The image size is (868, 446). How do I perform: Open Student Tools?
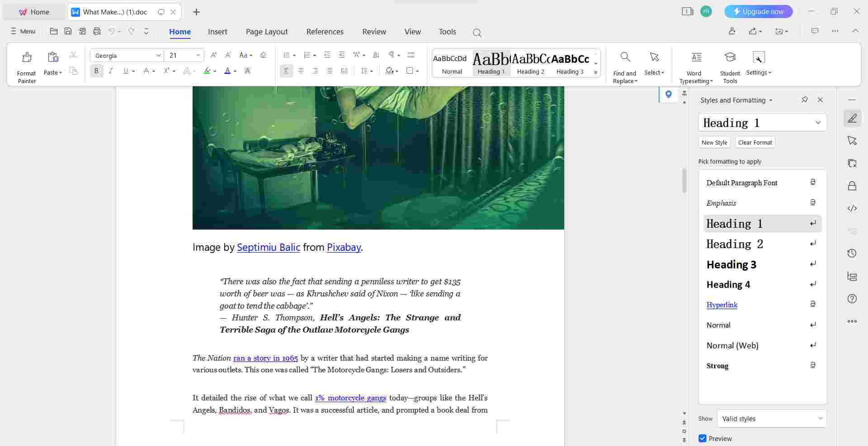pos(730,66)
